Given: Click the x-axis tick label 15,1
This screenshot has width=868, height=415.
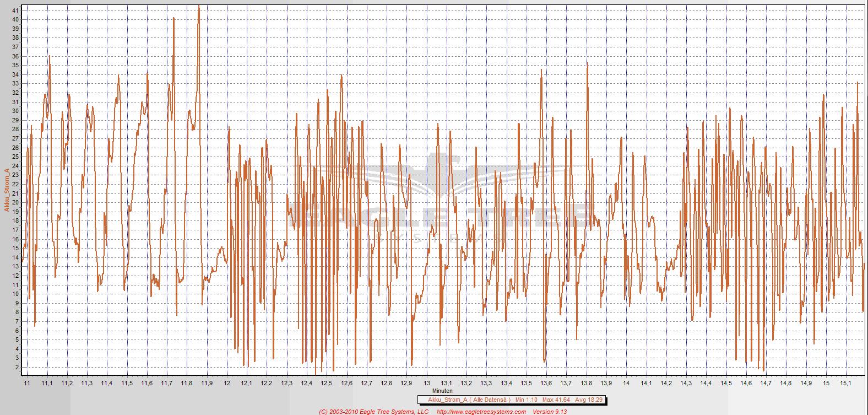Looking at the screenshot, I should click(846, 383).
